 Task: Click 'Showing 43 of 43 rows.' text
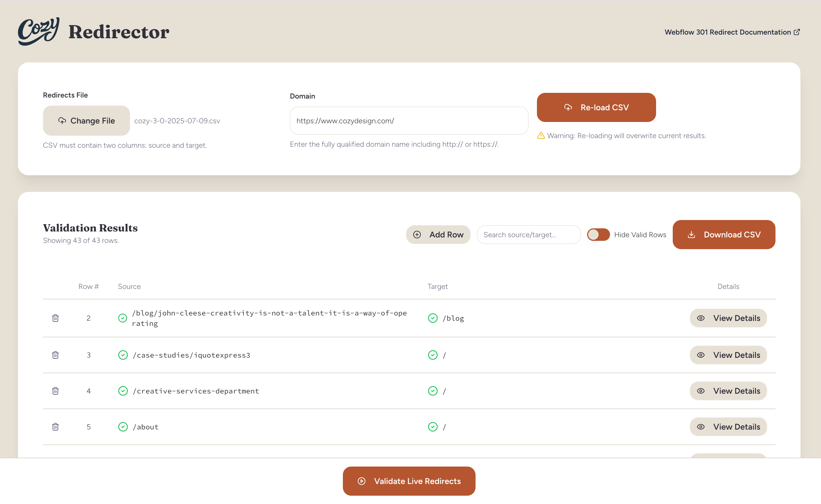pyautogui.click(x=81, y=240)
